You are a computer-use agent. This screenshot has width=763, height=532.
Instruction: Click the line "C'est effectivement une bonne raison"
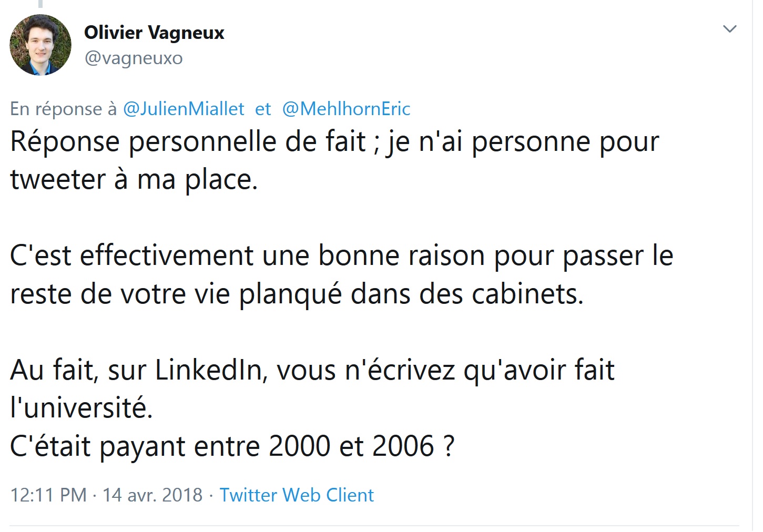[341, 256]
